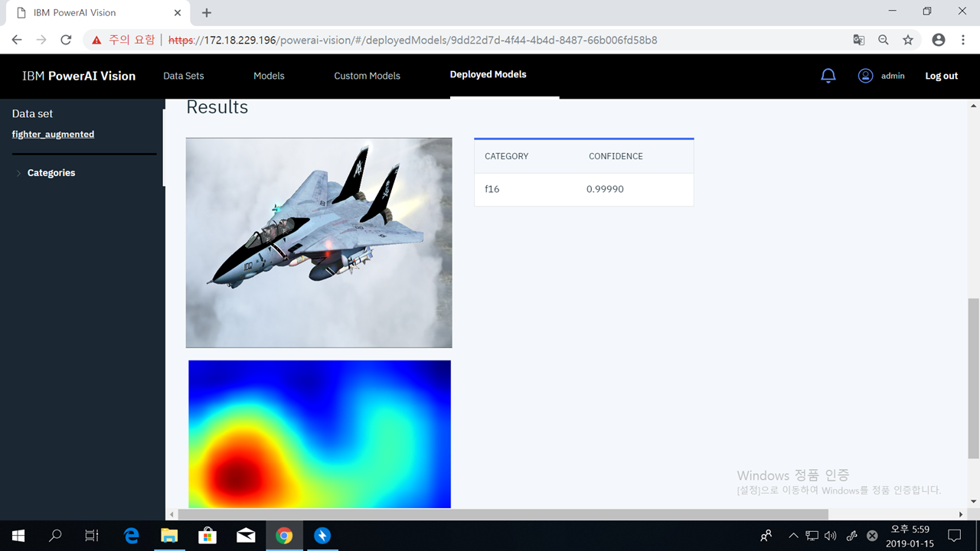Navigate back using the back arrow
This screenshot has width=980, height=551.
coord(16,39)
